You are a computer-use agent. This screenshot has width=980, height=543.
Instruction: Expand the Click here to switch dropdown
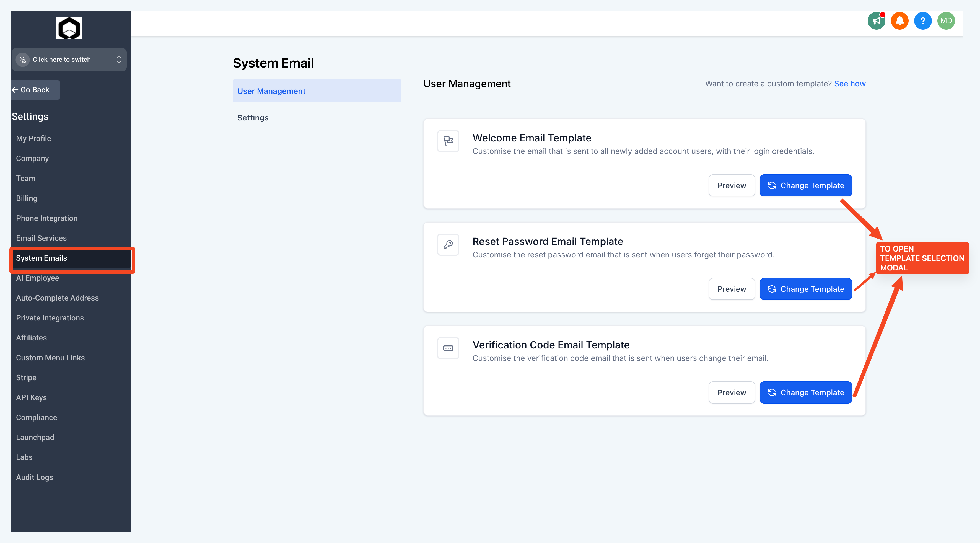pyautogui.click(x=62, y=59)
